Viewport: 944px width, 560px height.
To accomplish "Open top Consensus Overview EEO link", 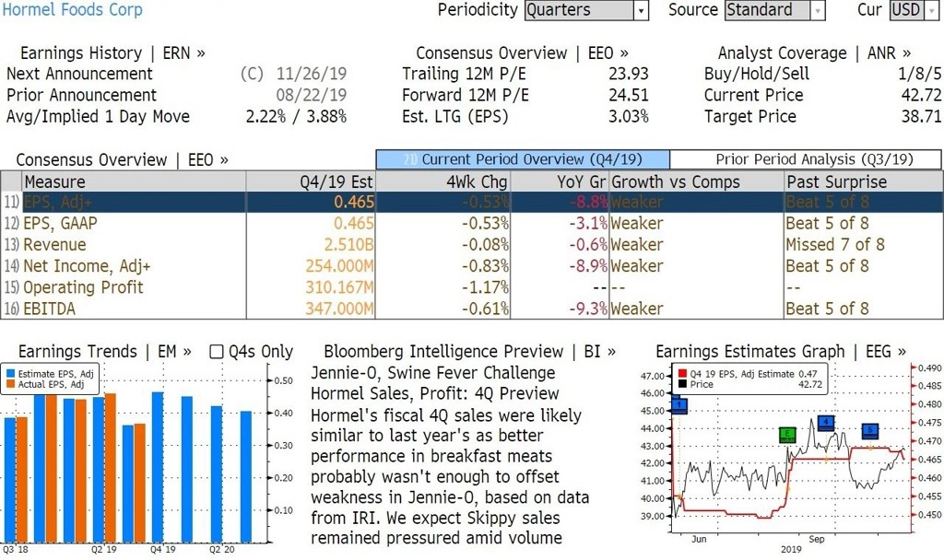I will 522,52.
